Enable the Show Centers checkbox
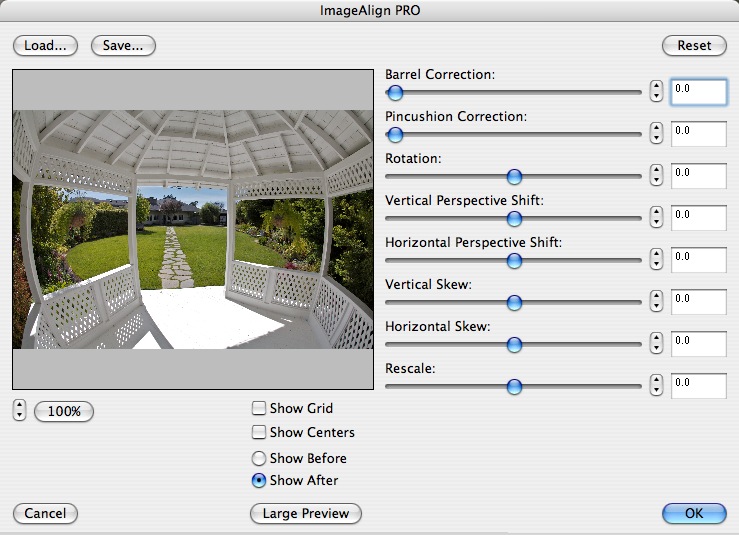This screenshot has height=535, width=739. tap(259, 432)
